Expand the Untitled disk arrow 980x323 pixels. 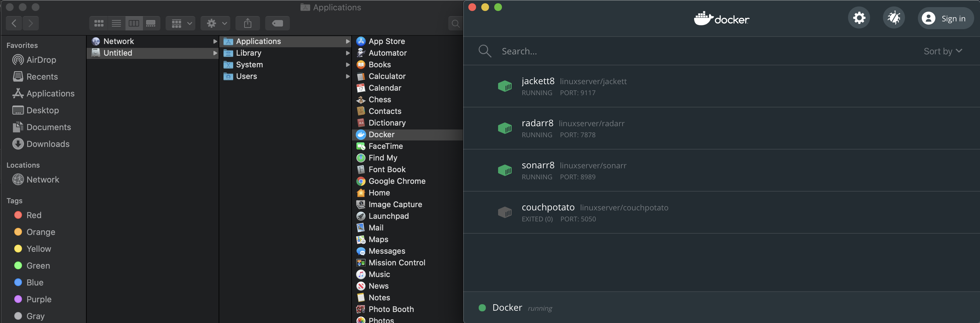click(x=215, y=53)
